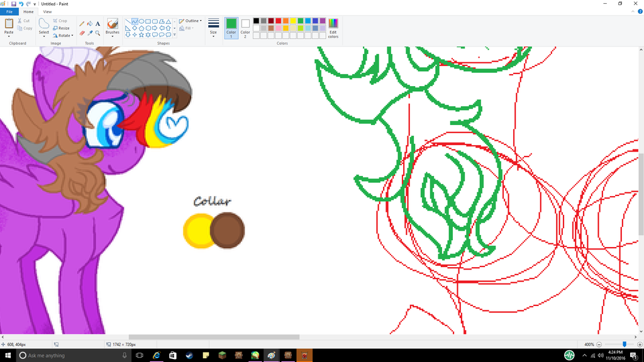Select the Pencil tool

tap(82, 24)
